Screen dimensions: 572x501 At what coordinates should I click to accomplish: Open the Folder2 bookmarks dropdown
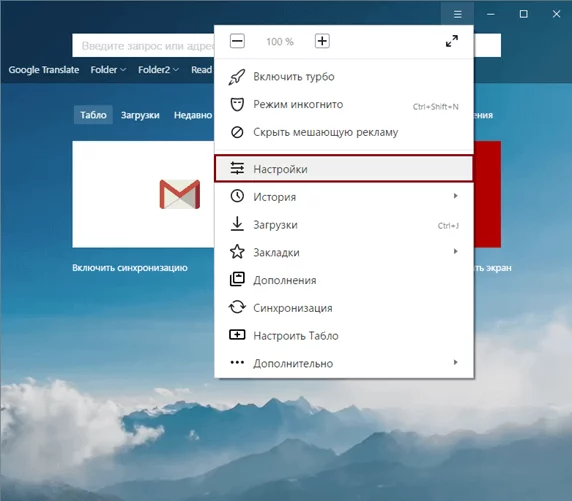158,70
